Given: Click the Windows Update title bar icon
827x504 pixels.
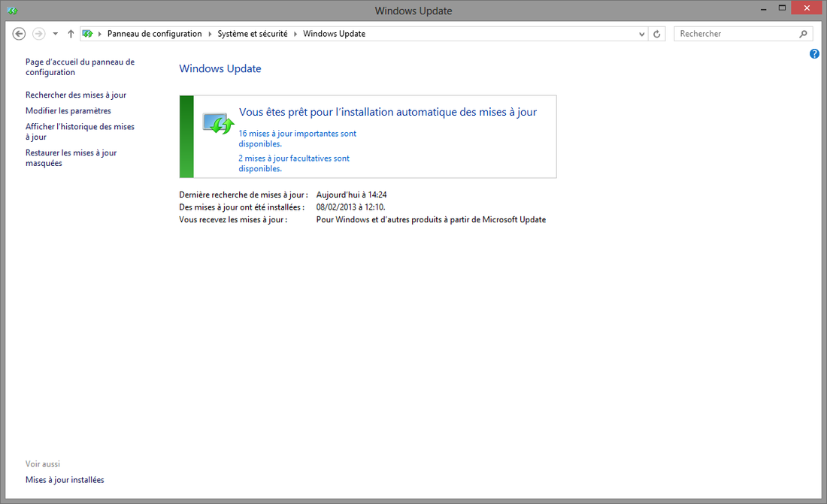Looking at the screenshot, I should 11,11.
